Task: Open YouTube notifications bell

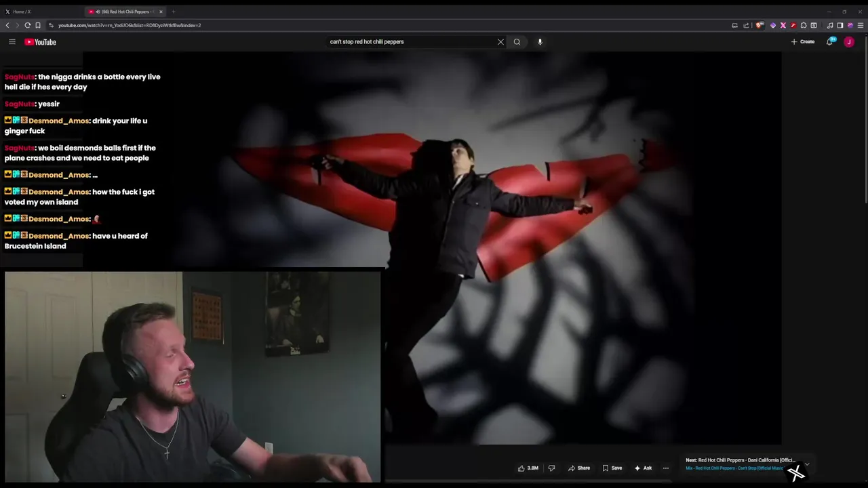Action: point(830,41)
